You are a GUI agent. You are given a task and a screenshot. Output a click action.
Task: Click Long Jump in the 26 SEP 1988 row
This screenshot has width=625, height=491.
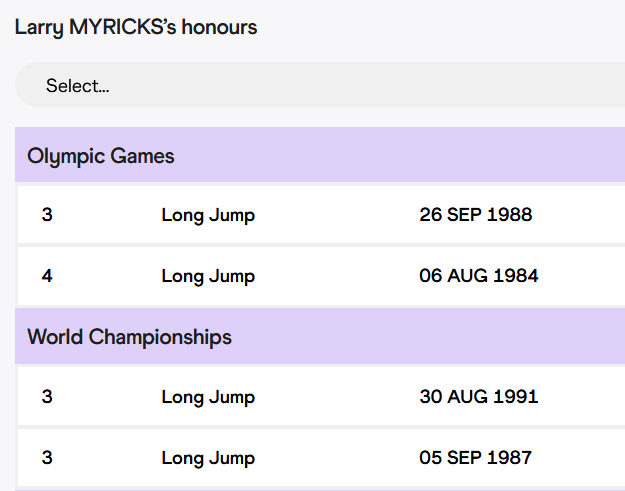[208, 216]
